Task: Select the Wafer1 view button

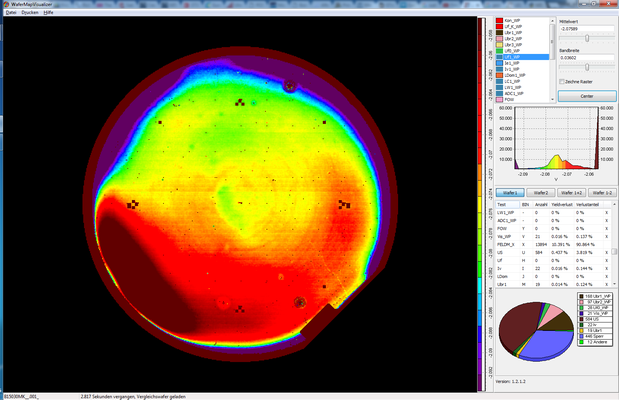Action: point(510,192)
